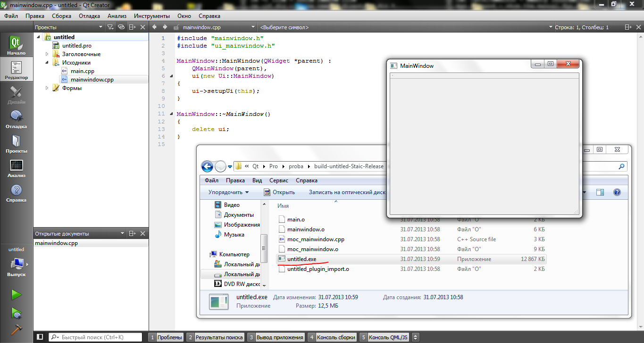Viewport: 644px width, 343px height.
Task: Run the project with green arrow
Action: point(17,295)
